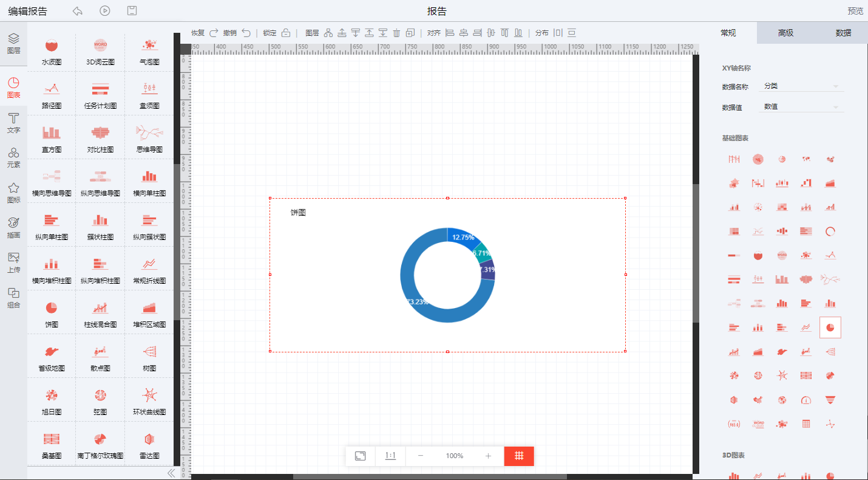Image resolution: width=868 pixels, height=480 pixels.
Task: Select the 图表 sidebar panel
Action: point(13,88)
